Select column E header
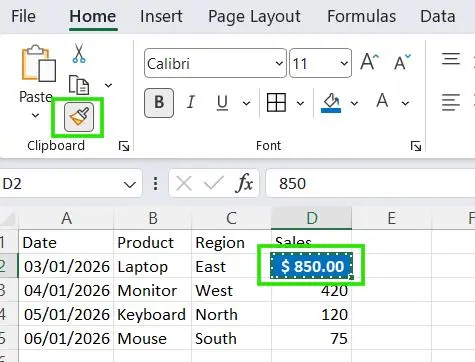 tap(391, 218)
